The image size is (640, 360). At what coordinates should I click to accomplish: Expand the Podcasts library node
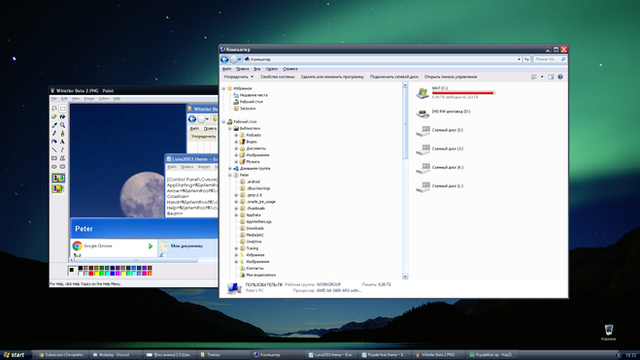tap(236, 135)
